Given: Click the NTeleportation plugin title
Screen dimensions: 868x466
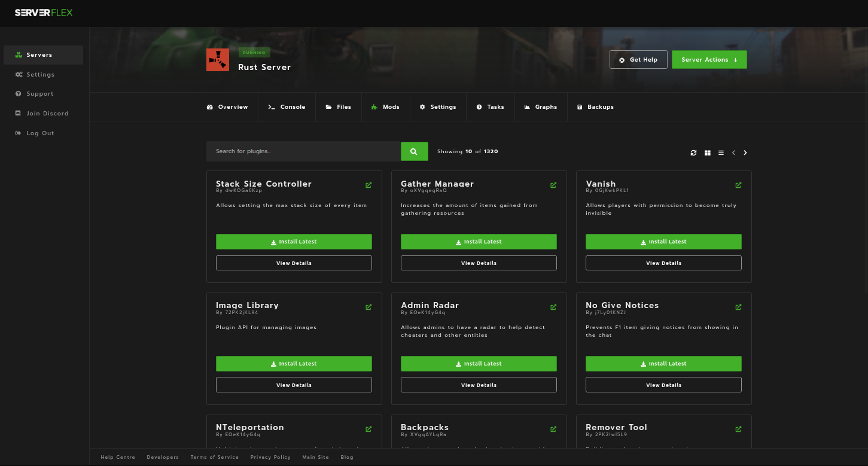Looking at the screenshot, I should pos(250,428).
